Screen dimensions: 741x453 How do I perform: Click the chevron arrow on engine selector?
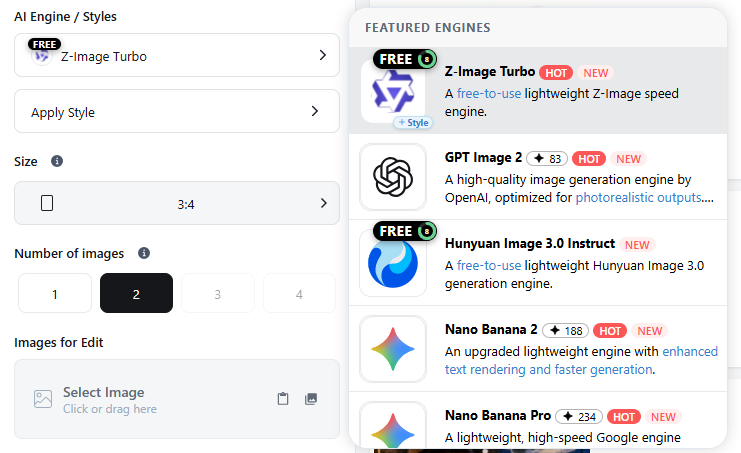coord(323,55)
